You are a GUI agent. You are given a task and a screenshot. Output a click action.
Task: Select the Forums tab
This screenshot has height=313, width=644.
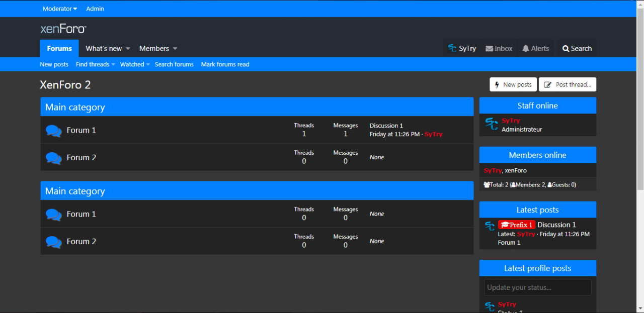59,49
